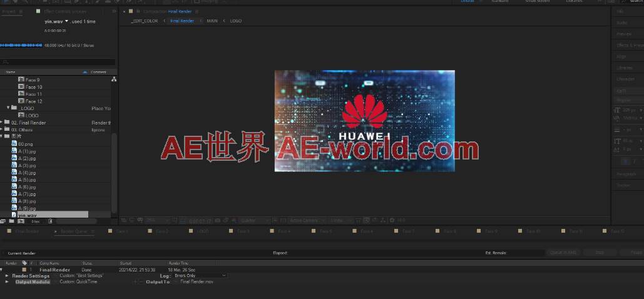Click the project flowchart view icon
Viewport: 644px width, 299px height.
114,79
